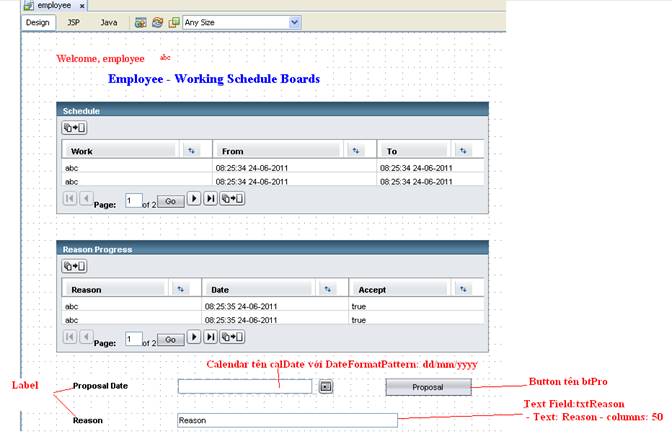Select the Reason Progress table title bar

point(273,249)
